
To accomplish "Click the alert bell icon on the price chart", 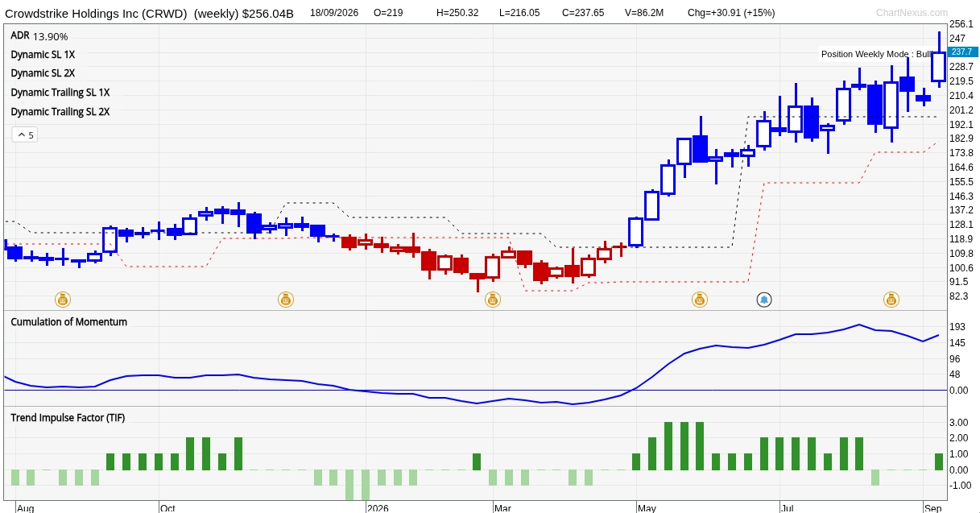I will pos(764,300).
